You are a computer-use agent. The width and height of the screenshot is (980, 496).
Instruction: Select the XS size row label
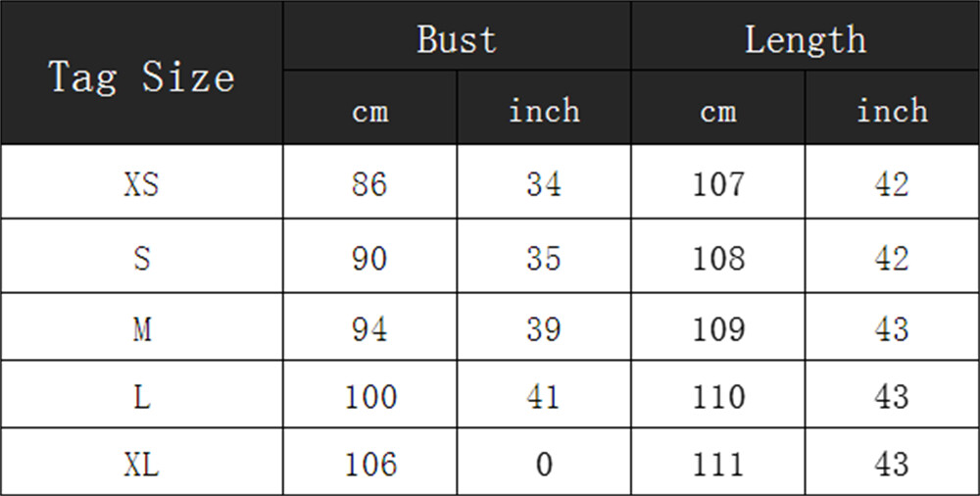142,184
